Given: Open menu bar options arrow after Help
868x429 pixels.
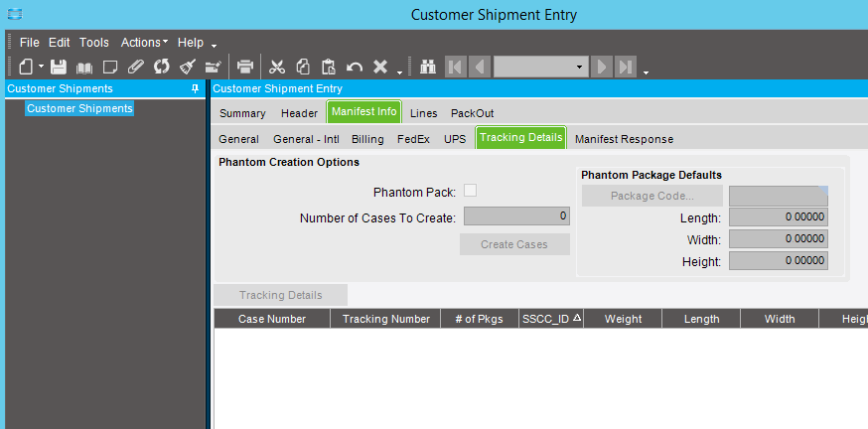Looking at the screenshot, I should 215,46.
